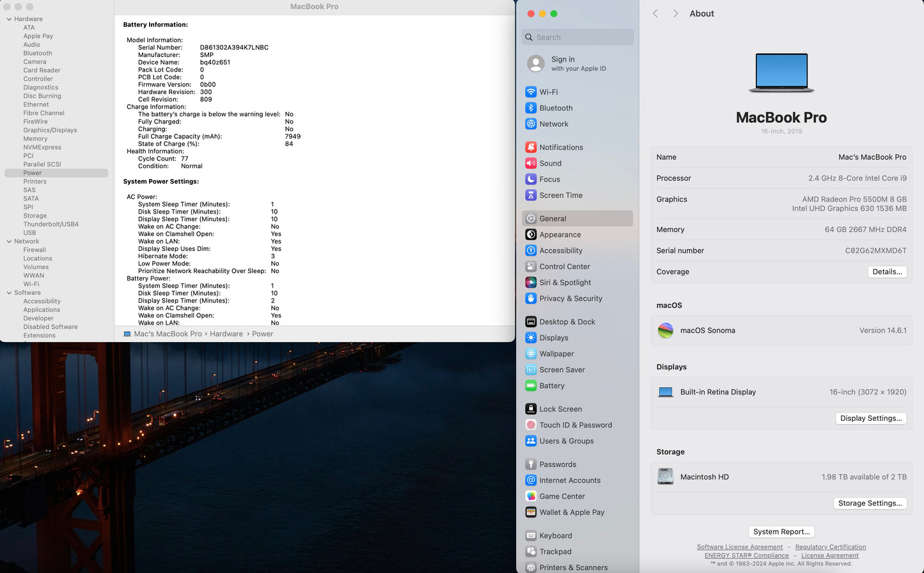Image resolution: width=924 pixels, height=573 pixels.
Task: Click the Siri & Spotlight icon
Action: pyautogui.click(x=531, y=283)
